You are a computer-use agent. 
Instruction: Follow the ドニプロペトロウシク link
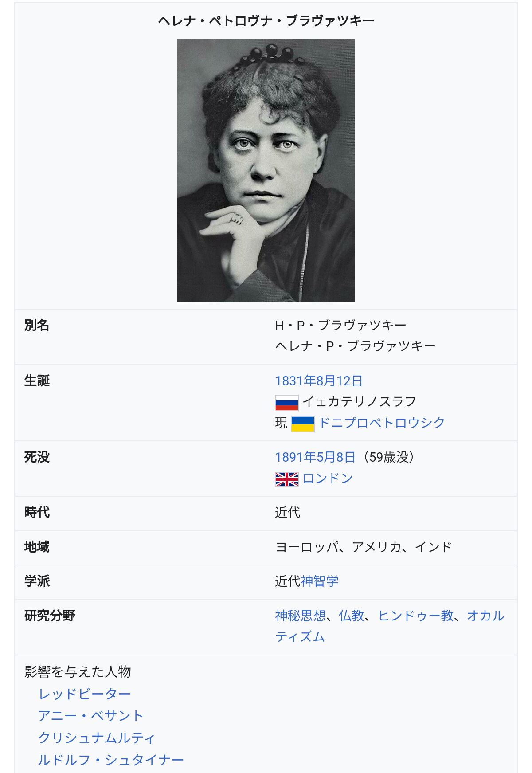[x=382, y=423]
